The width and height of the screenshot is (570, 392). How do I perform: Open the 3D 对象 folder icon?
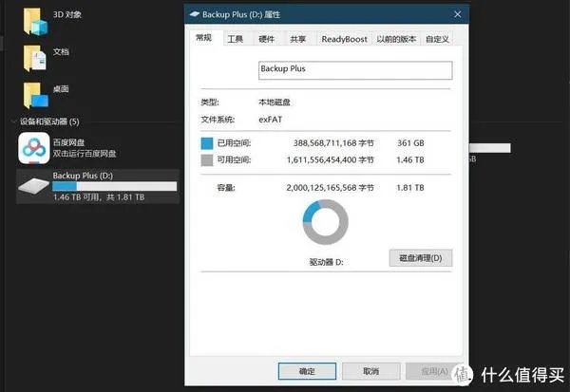click(35, 22)
